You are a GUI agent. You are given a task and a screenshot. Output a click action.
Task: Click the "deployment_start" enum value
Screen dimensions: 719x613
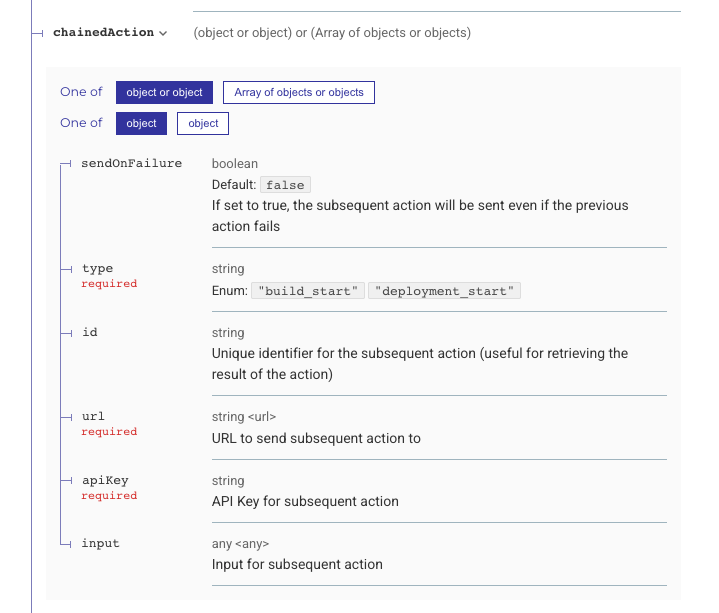(444, 291)
